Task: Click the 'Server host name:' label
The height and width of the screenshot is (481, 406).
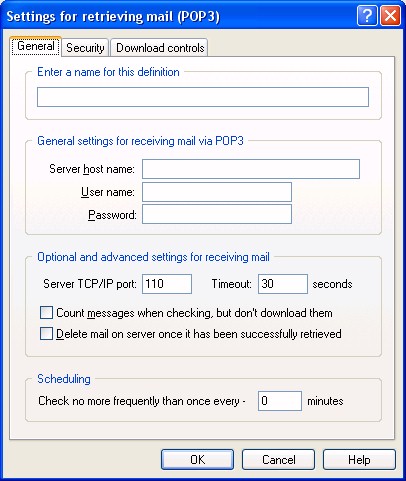Action: click(x=92, y=169)
